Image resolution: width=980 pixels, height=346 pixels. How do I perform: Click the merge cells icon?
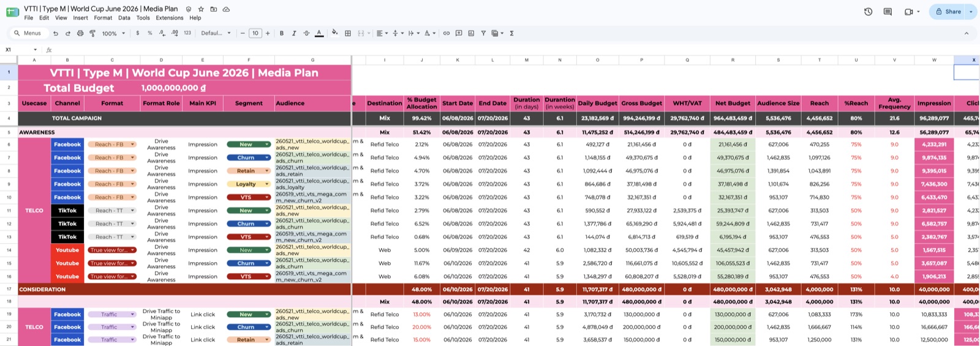pos(361,33)
